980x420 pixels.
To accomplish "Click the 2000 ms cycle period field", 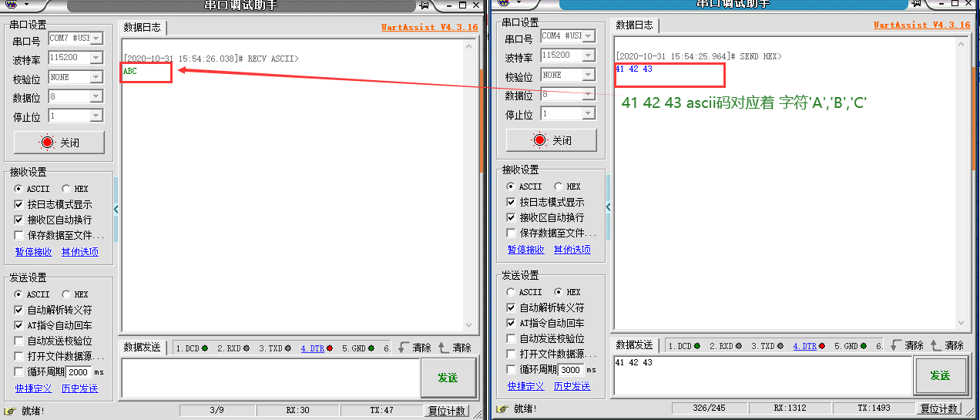I will click(79, 371).
